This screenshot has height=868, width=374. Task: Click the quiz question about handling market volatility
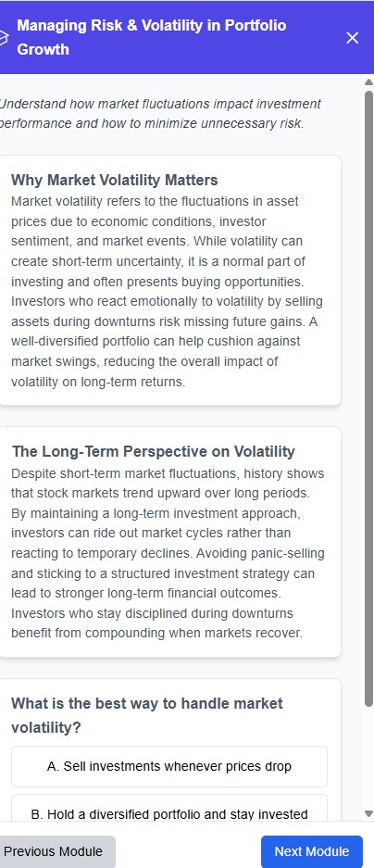[147, 715]
